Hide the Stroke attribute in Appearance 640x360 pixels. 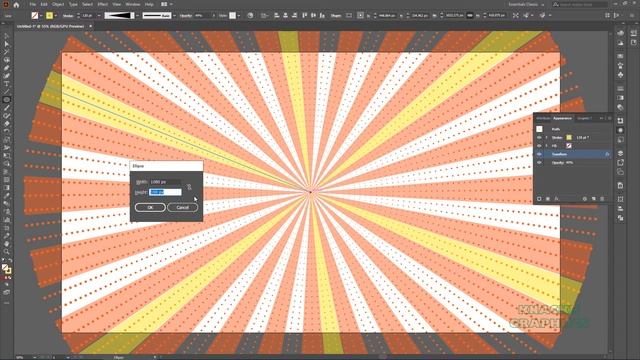[539, 138]
